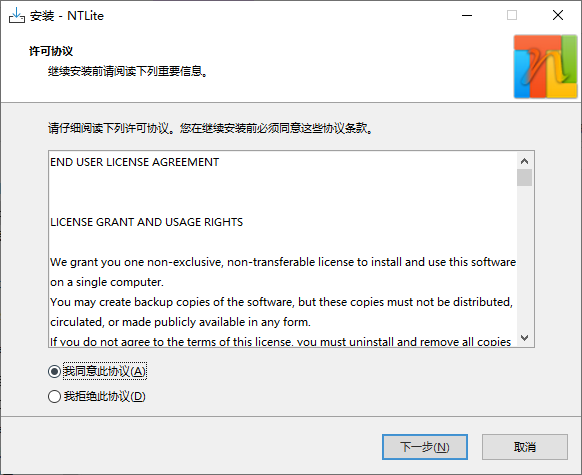Click the END USER LICENSE AGREEMENT line
582x475 pixels.
click(x=135, y=162)
